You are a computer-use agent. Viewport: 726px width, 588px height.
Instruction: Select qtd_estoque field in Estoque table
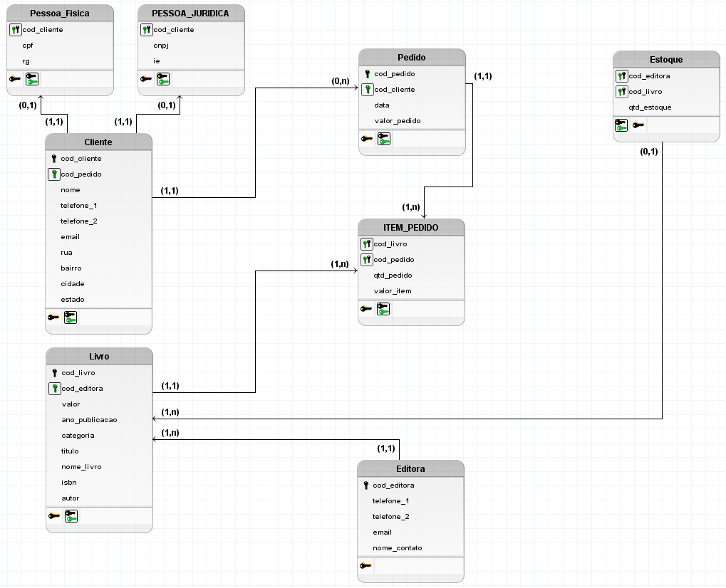coord(650,107)
